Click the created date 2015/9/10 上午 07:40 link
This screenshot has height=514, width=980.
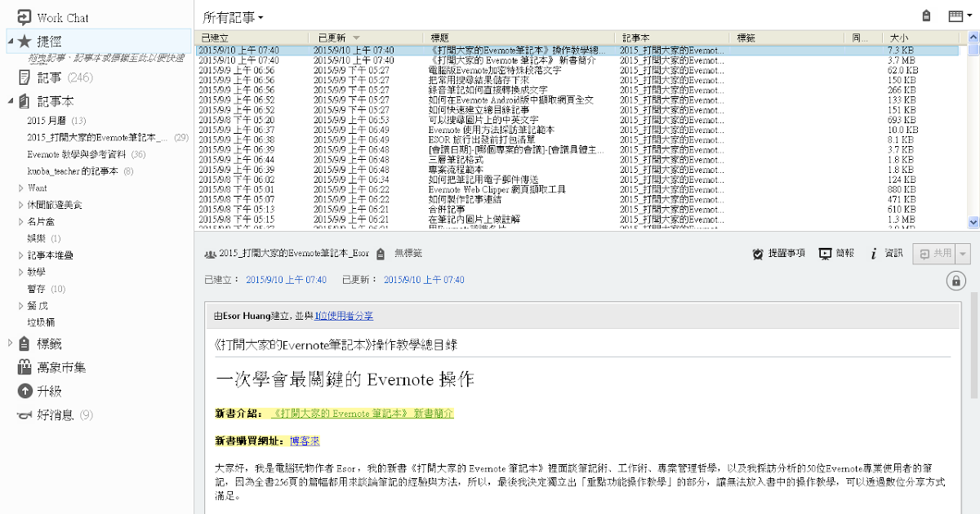[286, 280]
